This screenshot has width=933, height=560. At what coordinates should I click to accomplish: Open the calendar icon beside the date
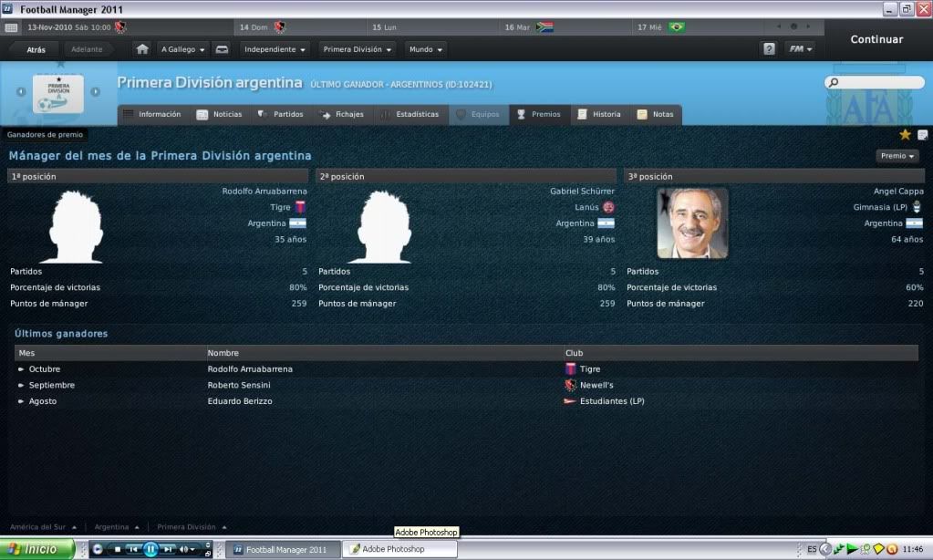tap(11, 27)
